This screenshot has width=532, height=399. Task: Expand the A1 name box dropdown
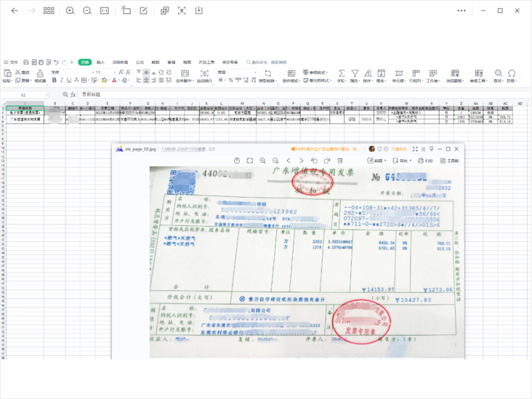(x=47, y=94)
